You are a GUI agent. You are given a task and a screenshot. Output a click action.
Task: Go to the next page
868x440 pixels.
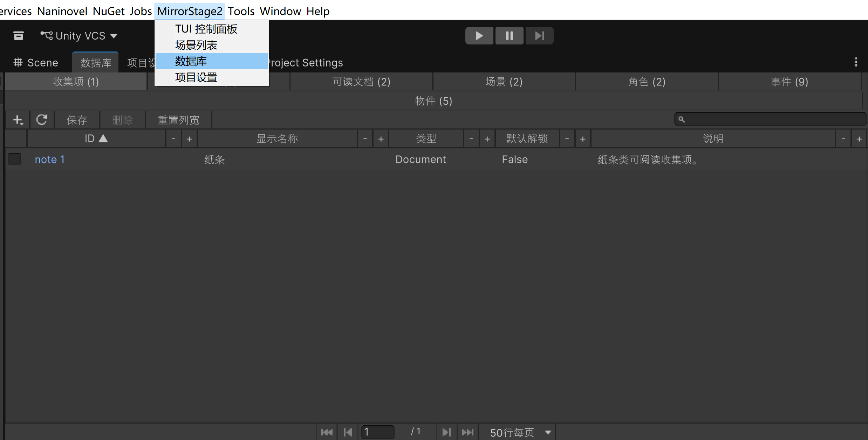pyautogui.click(x=446, y=432)
